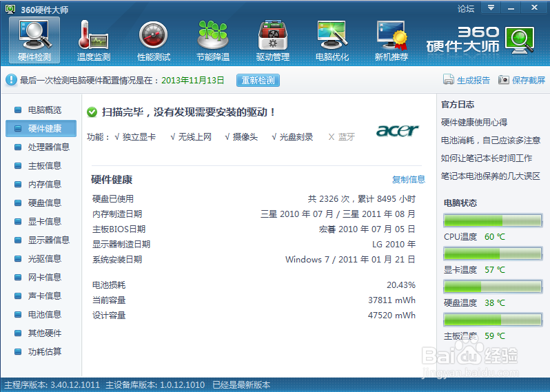This screenshot has height=392, width=550.
Task: Open 内存信息 in the sidebar
Action: click(x=41, y=184)
